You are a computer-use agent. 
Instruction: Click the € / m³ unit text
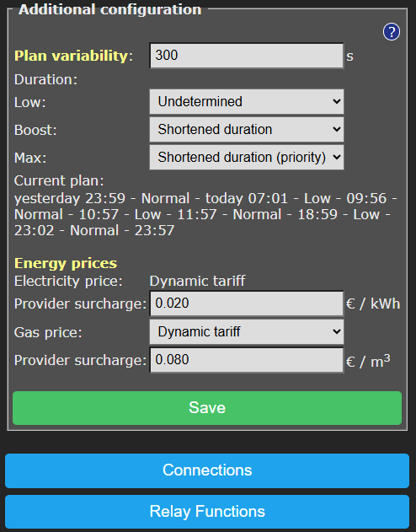368,360
